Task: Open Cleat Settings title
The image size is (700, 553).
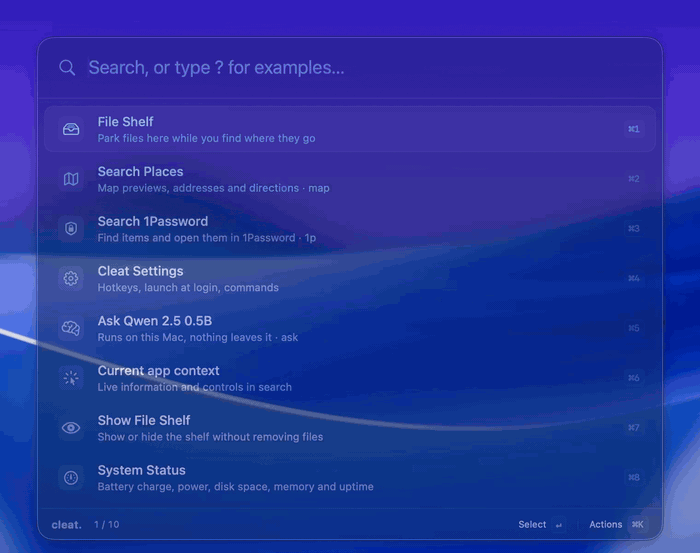Action: (140, 271)
